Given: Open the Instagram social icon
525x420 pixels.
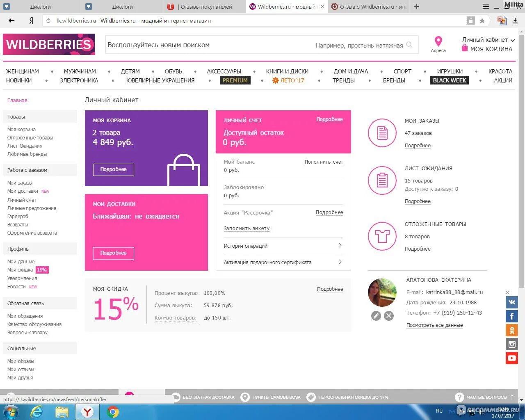Looking at the screenshot, I should 511,344.
